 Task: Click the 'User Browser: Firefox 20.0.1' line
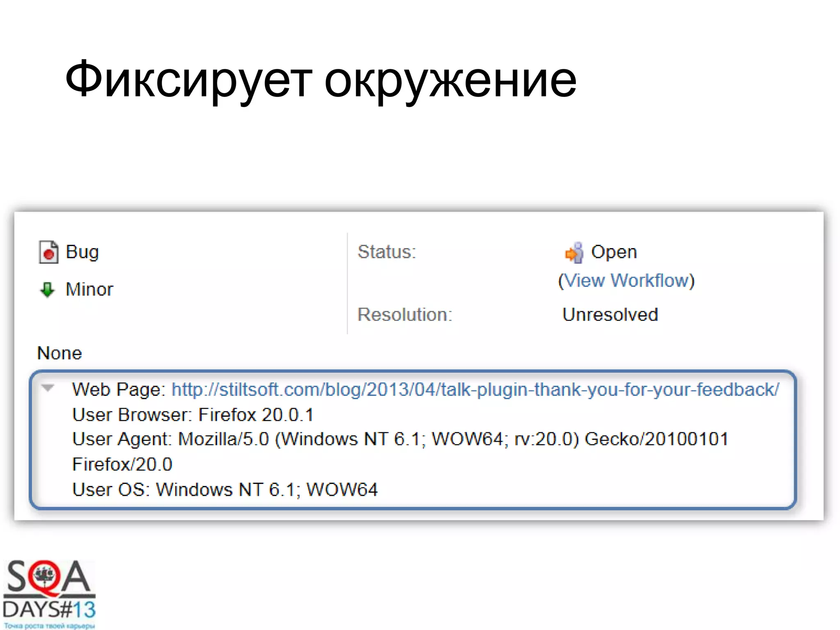(193, 415)
